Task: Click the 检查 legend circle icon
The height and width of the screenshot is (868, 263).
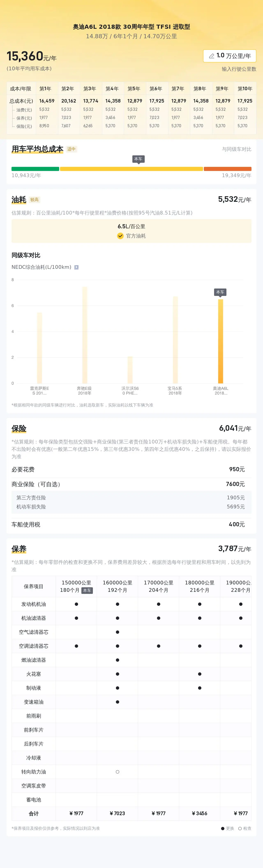Action: point(240,829)
